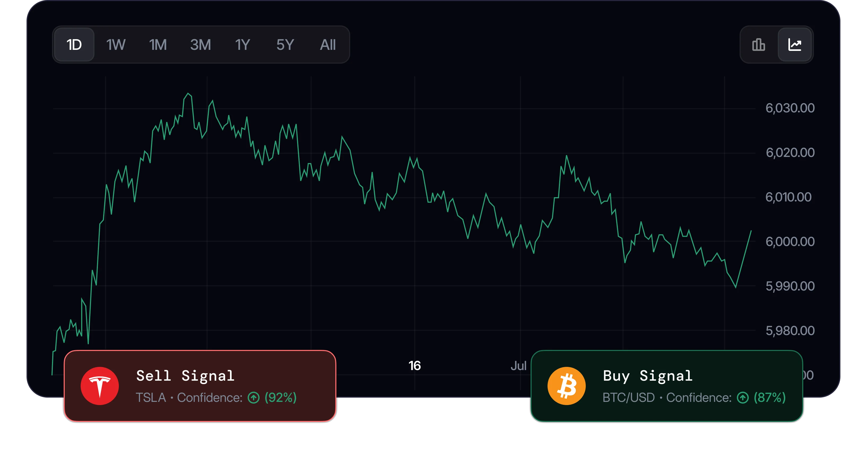Click the BTC/USD ticker label
The width and height of the screenshot is (868, 457).
(629, 398)
